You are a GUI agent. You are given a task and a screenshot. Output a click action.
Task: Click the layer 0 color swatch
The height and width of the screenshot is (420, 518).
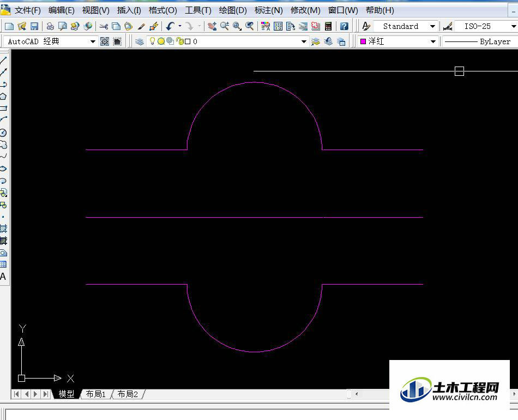(x=188, y=41)
